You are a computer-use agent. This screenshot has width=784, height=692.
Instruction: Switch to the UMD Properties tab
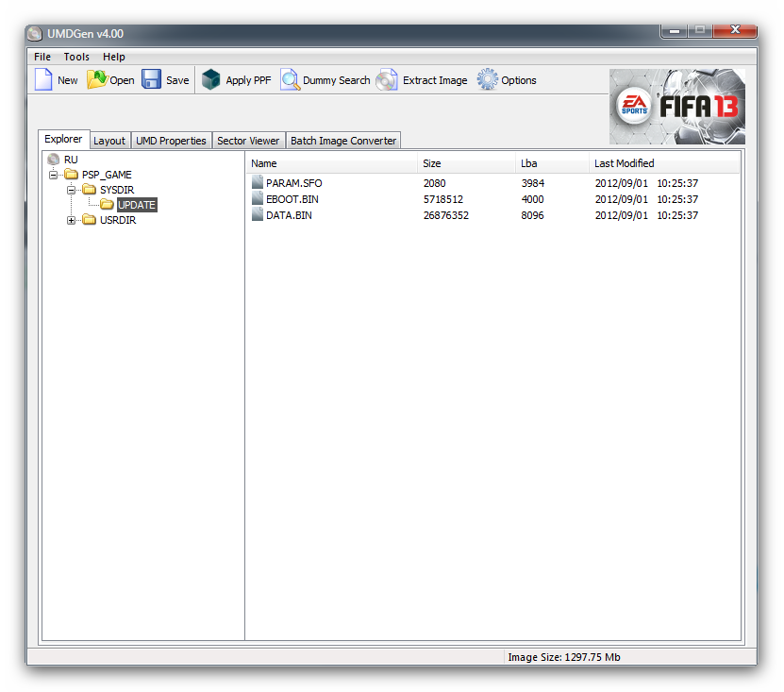coord(171,141)
